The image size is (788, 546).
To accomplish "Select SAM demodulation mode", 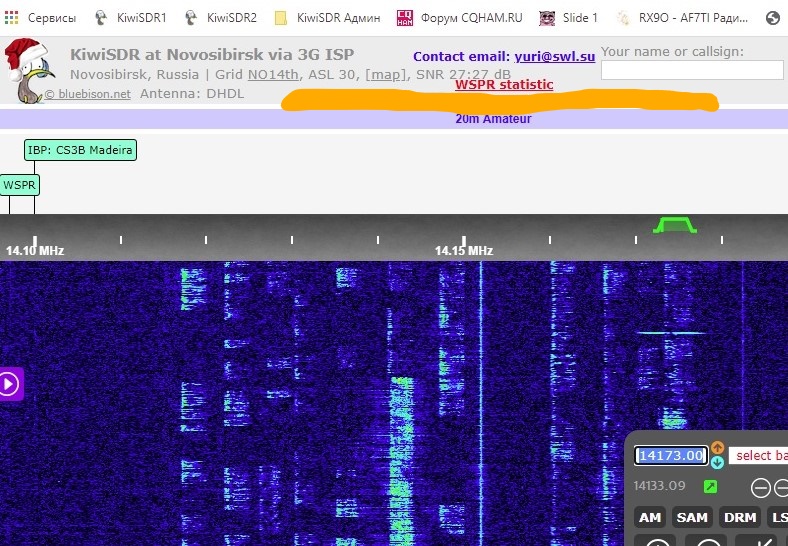I will click(692, 517).
